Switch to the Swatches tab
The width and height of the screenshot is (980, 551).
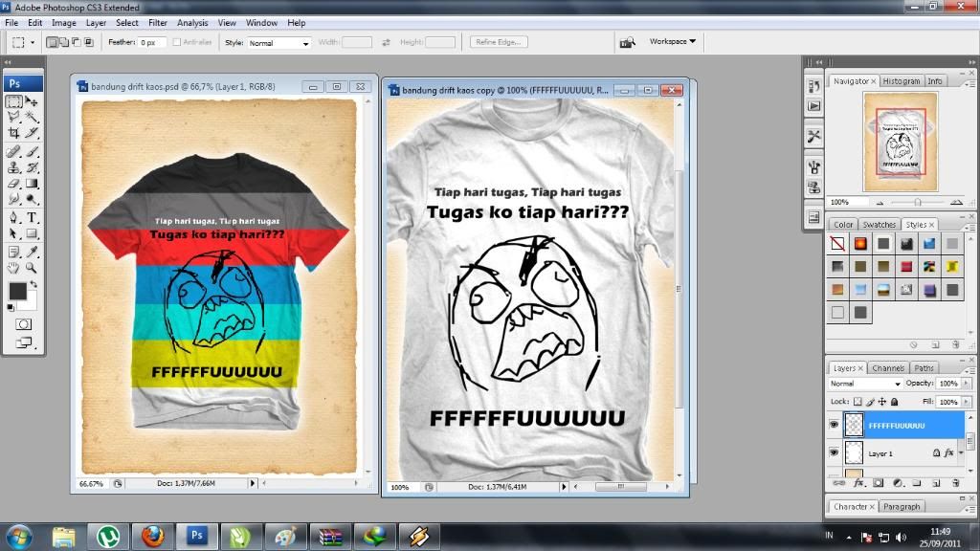coord(879,224)
